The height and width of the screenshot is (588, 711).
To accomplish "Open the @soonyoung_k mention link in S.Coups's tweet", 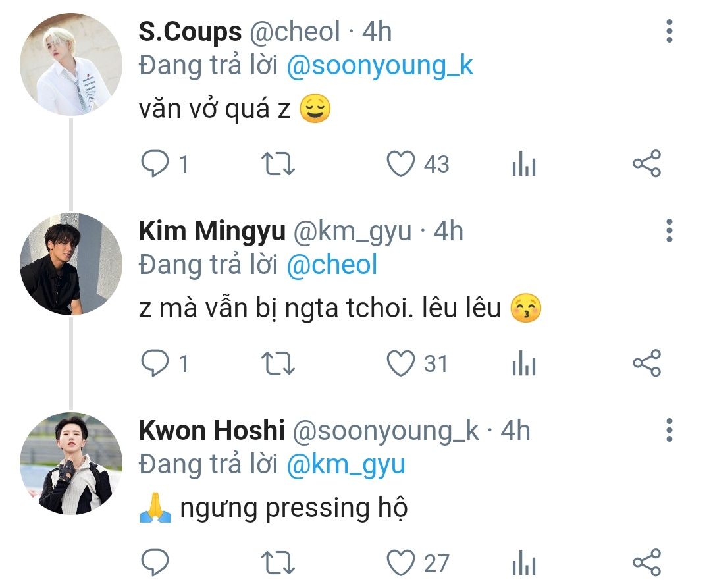I will (x=381, y=67).
